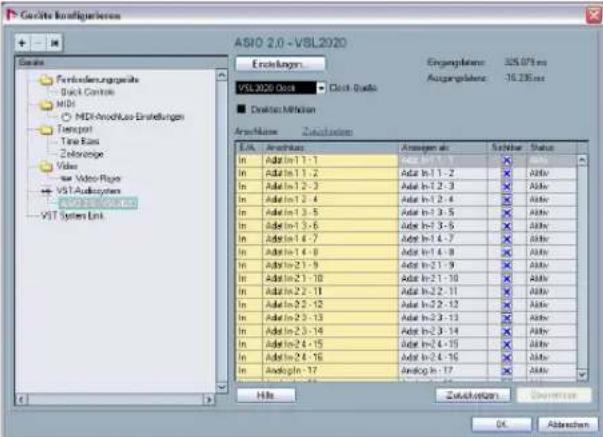Click the MIDI-Anschluss-Einstellungen port icon
Image resolution: width=603 pixels, height=437 pixels.
[67, 117]
